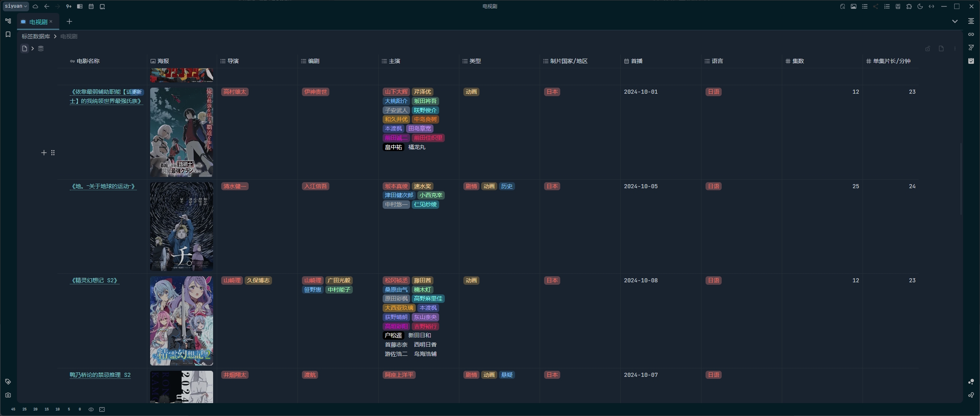Select the 悬疑 genre tag

click(507, 375)
